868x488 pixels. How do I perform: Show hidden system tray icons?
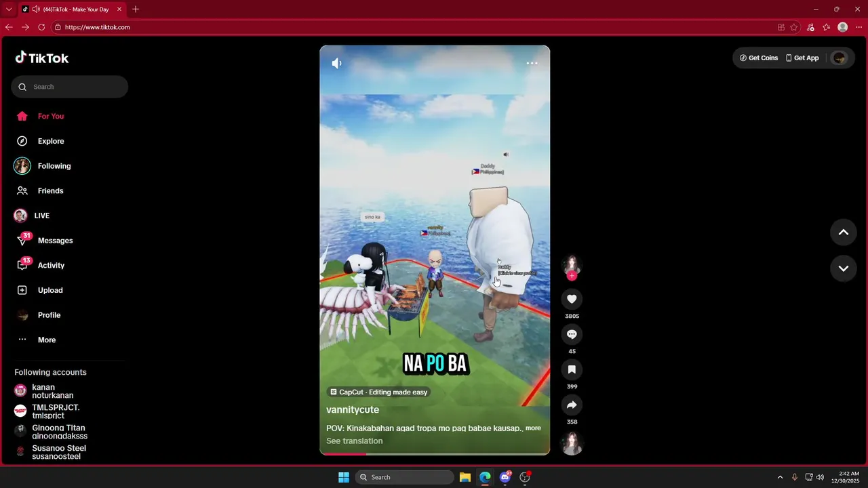[x=780, y=477]
